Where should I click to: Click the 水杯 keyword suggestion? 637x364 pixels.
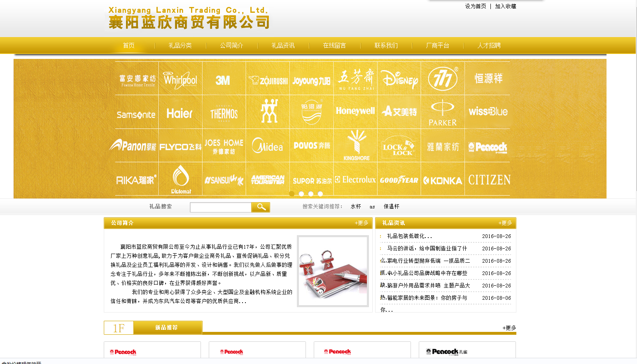coord(356,206)
